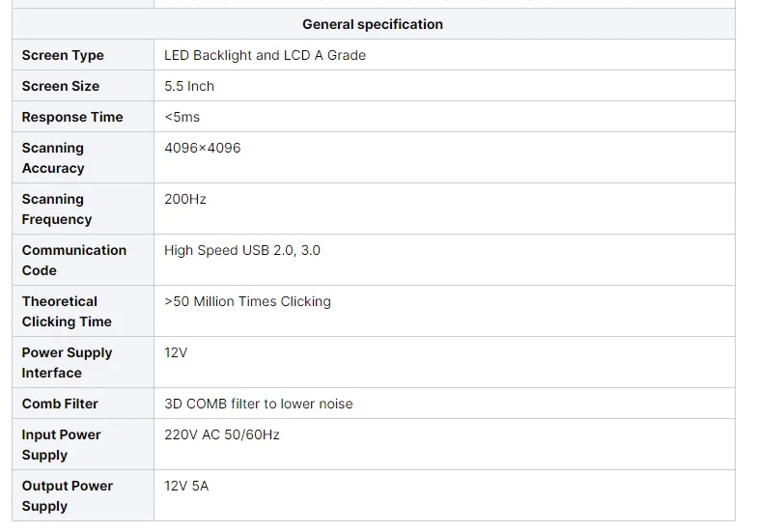Click the Theoretical Clicking Time label
758x532 pixels.
click(67, 311)
